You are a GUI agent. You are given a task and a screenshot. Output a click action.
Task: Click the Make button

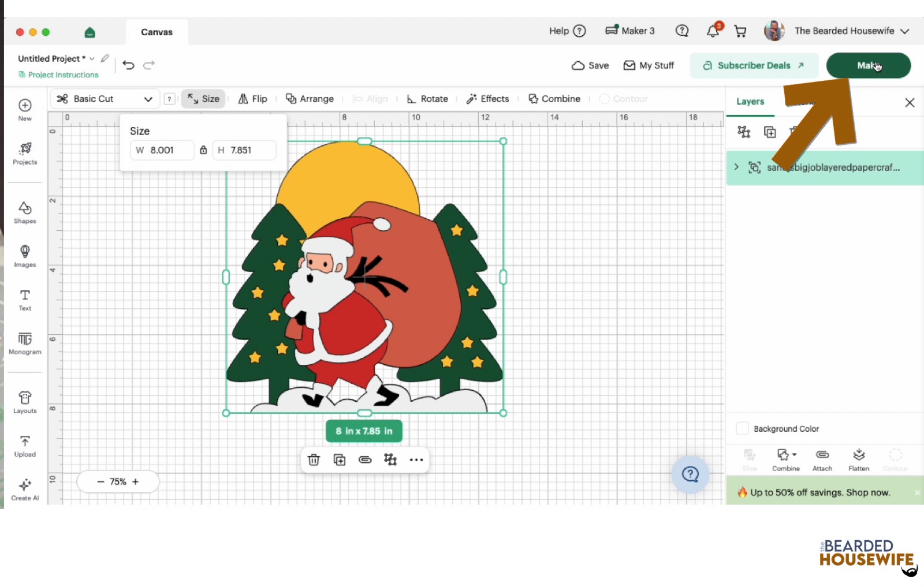tap(869, 65)
